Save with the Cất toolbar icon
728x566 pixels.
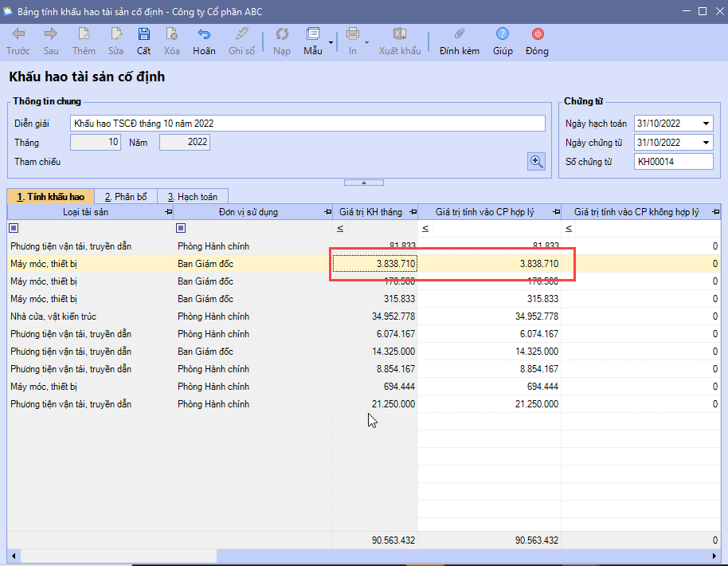pos(143,34)
